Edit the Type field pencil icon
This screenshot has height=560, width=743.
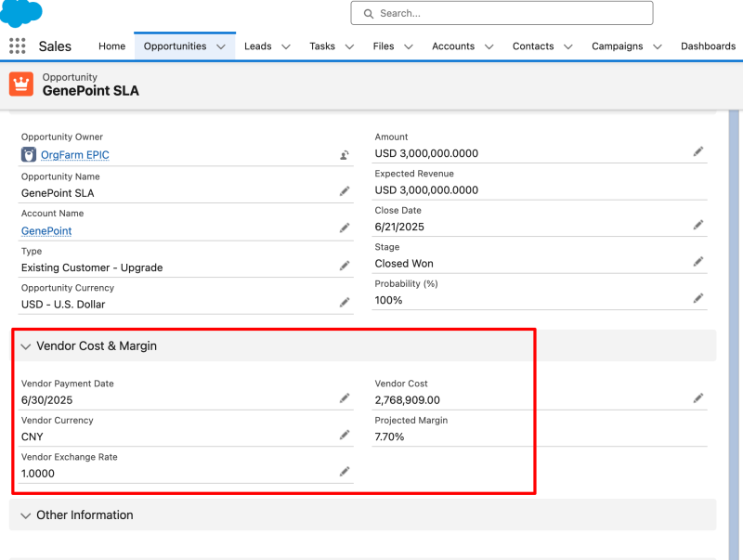pos(345,266)
